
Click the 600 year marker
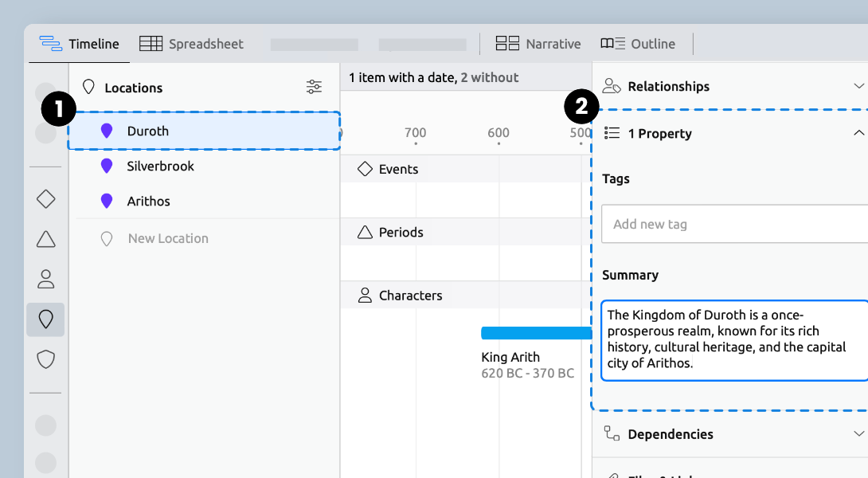(x=499, y=133)
